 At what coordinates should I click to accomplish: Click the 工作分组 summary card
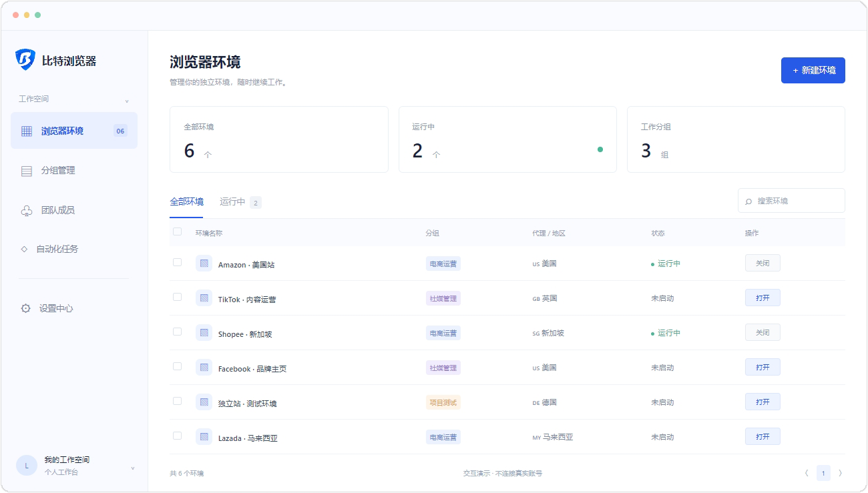736,139
